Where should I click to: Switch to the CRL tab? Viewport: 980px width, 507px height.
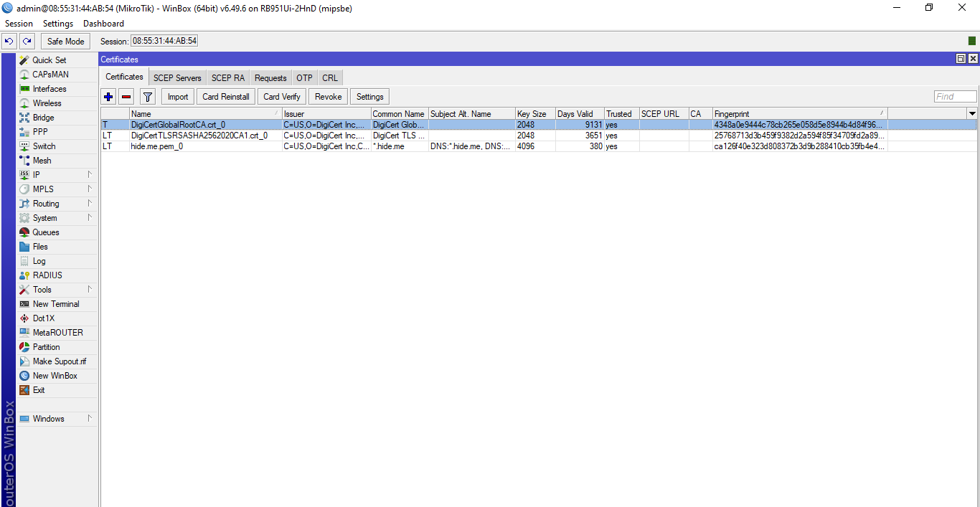pos(330,77)
